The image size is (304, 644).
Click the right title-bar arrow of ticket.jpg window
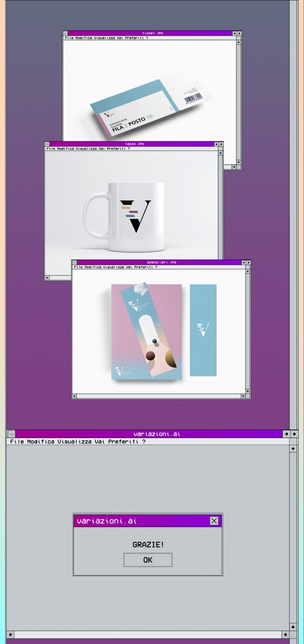point(239,33)
